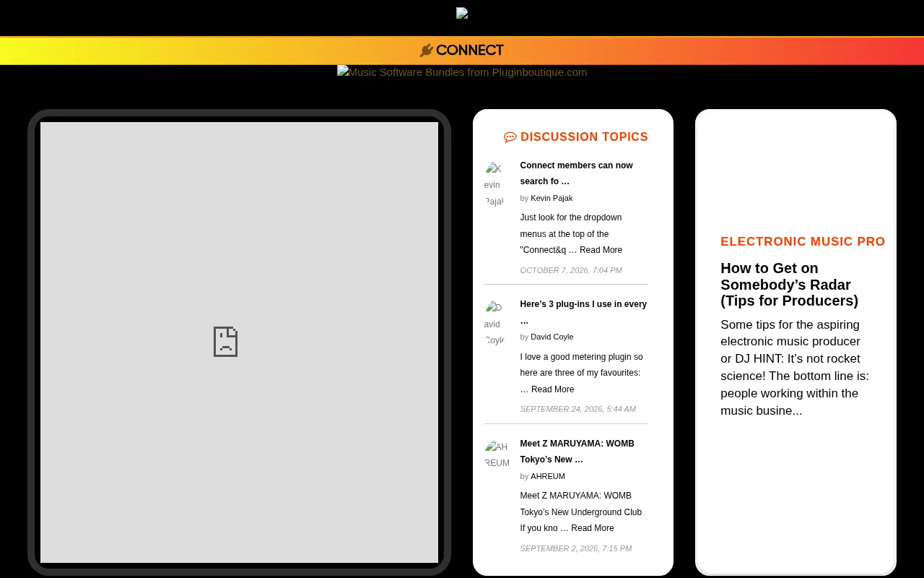The image size is (924, 578).
Task: Click the CONNECT plug logo
Action: tap(462, 50)
